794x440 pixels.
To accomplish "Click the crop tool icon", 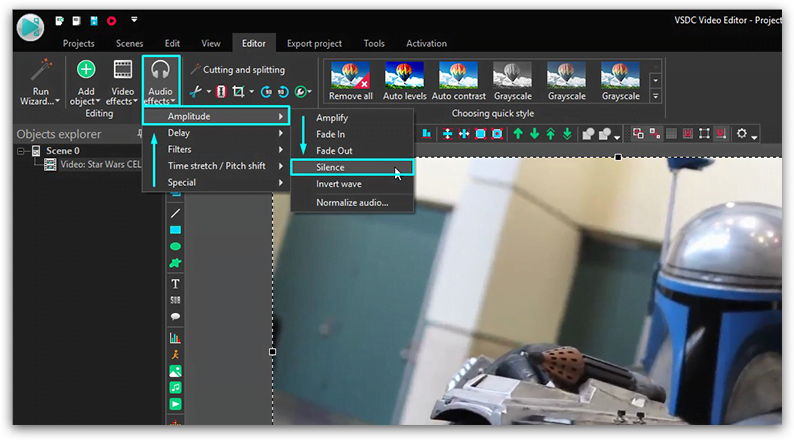I will click(238, 92).
